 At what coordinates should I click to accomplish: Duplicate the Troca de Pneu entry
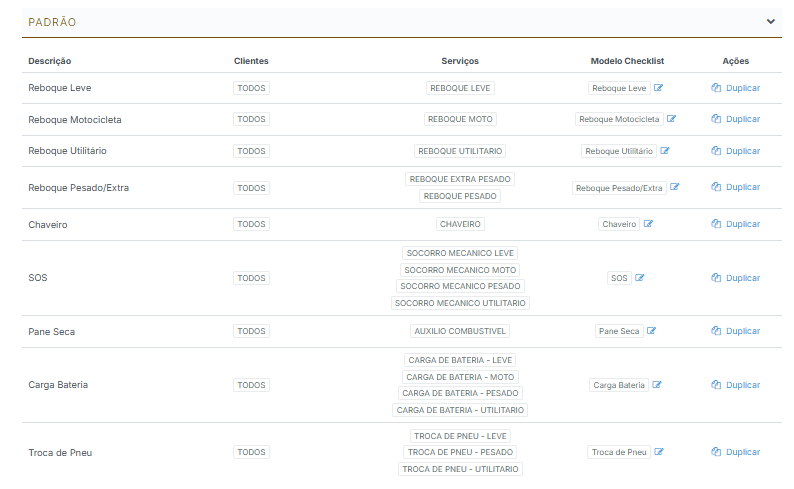click(736, 452)
